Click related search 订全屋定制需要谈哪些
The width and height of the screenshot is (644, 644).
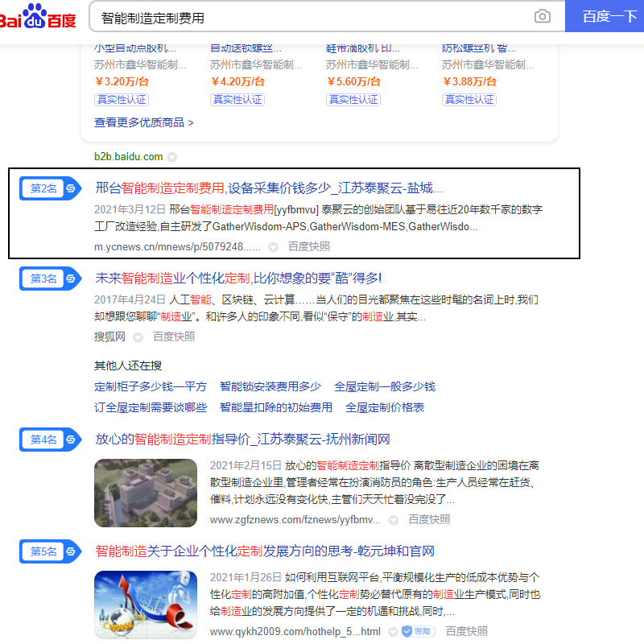(x=151, y=408)
